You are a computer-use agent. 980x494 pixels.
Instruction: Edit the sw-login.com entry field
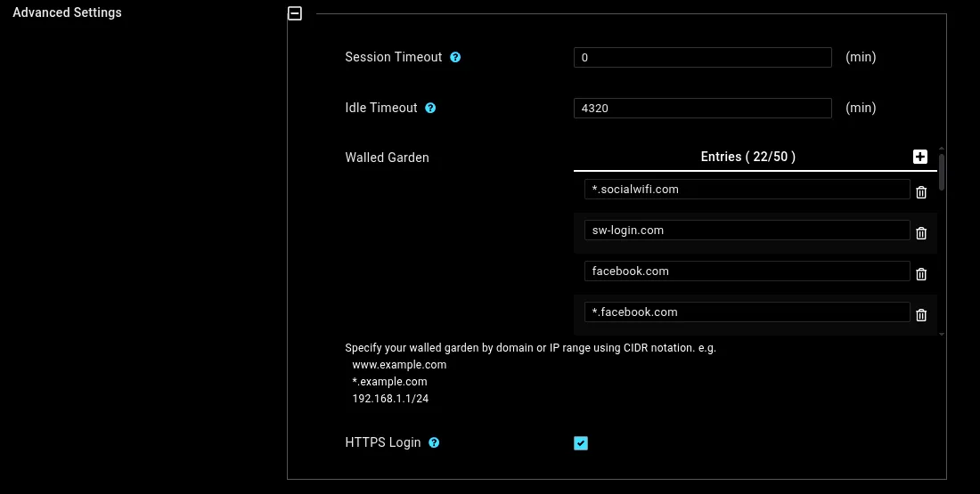[747, 231]
